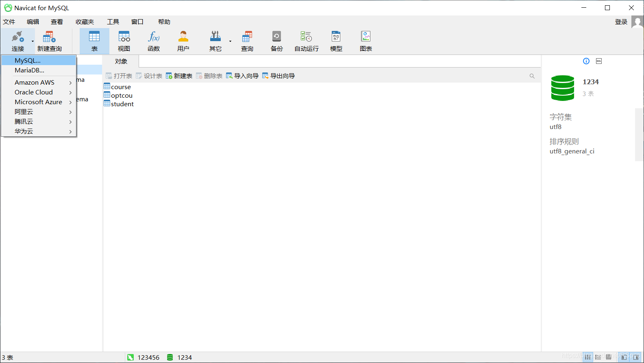Viewport: 644px width, 363px height.
Task: Open the 自动运行 (Automation) toolbar icon
Action: 306,37
